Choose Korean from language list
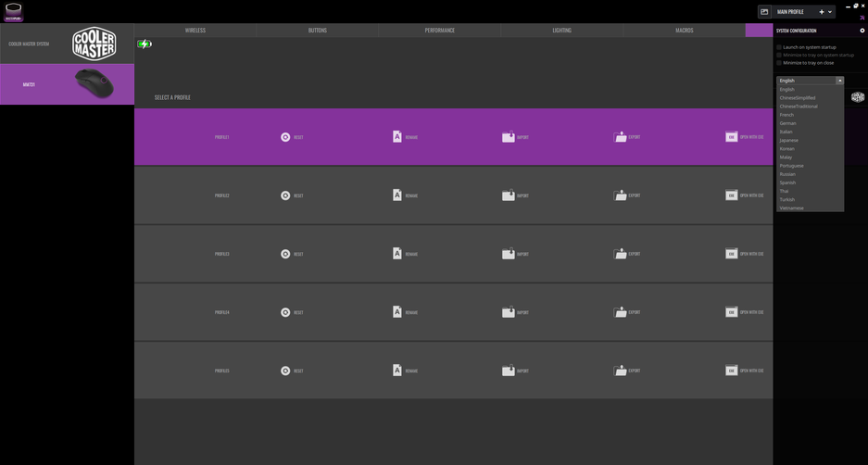This screenshot has width=868, height=465. click(810, 149)
